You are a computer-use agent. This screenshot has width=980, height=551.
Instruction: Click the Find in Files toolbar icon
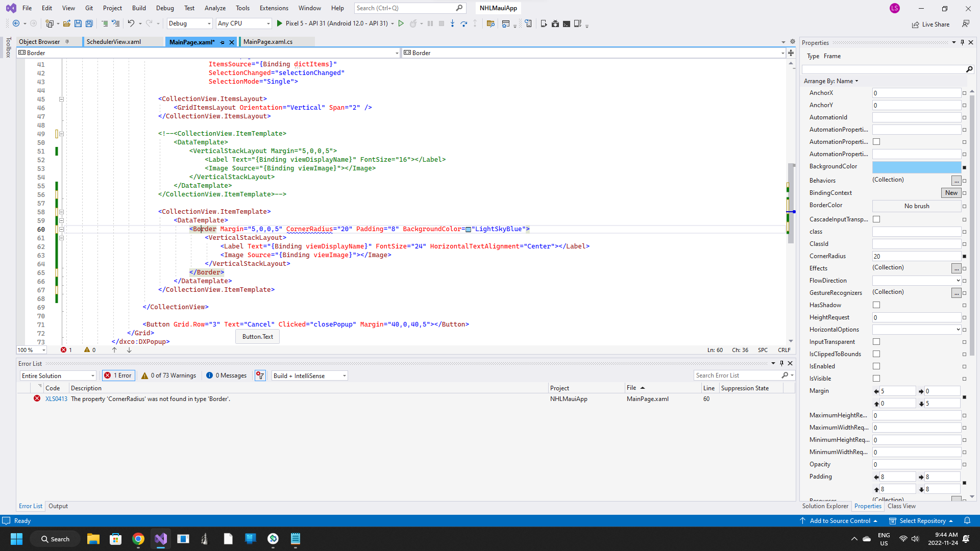tap(491, 23)
